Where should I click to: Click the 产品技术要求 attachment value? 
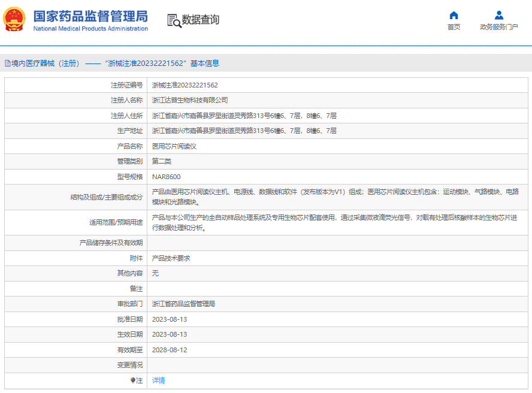coord(171,258)
